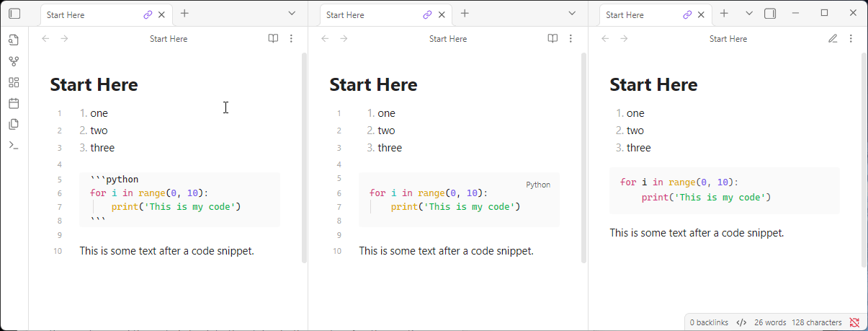Navigate back in left pane

coord(45,39)
